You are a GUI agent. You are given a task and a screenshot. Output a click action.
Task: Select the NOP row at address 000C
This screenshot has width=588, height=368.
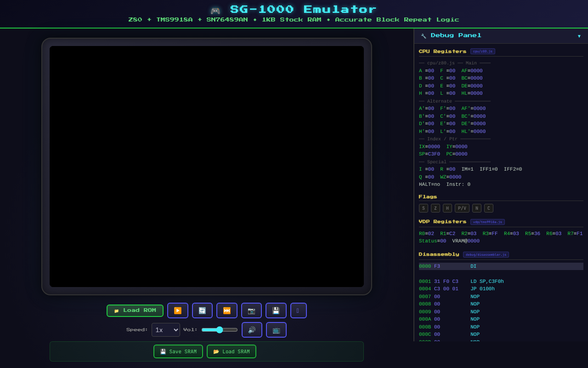click(501, 334)
